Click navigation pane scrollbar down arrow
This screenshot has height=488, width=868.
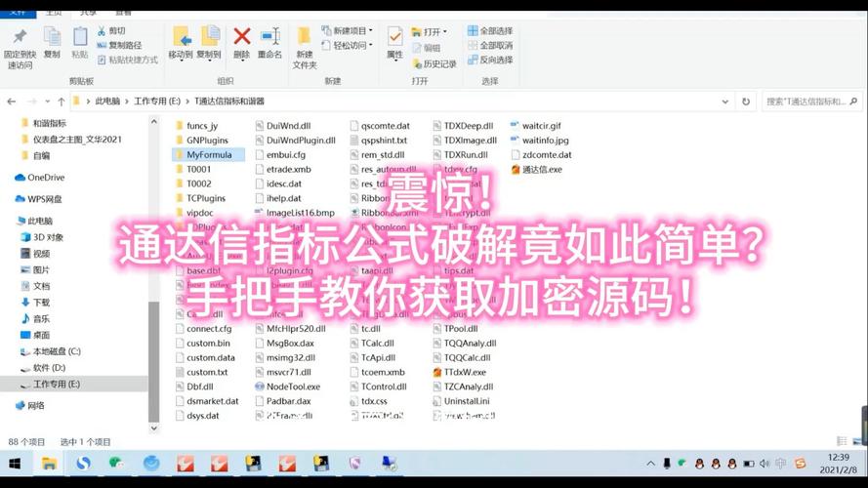pos(154,427)
